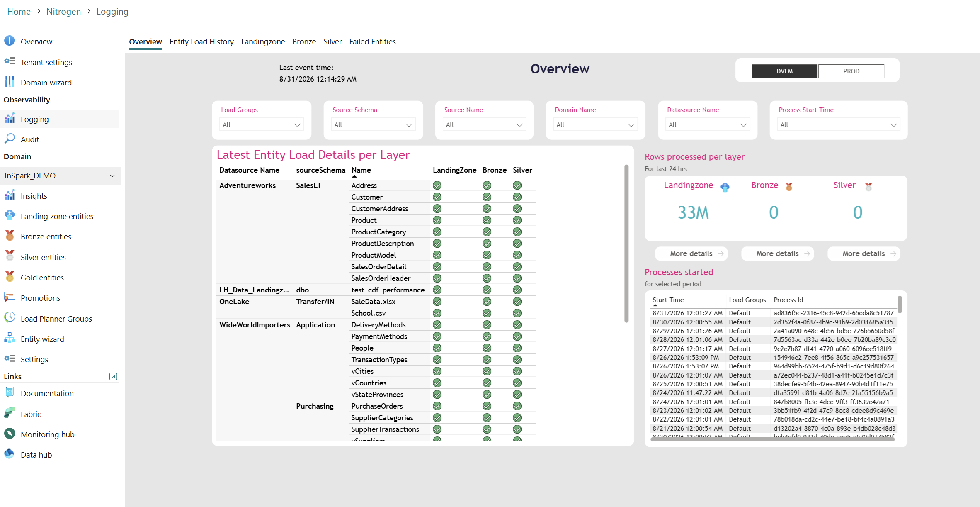Switch to Bronze tab
The height and width of the screenshot is (507, 980).
coord(304,41)
